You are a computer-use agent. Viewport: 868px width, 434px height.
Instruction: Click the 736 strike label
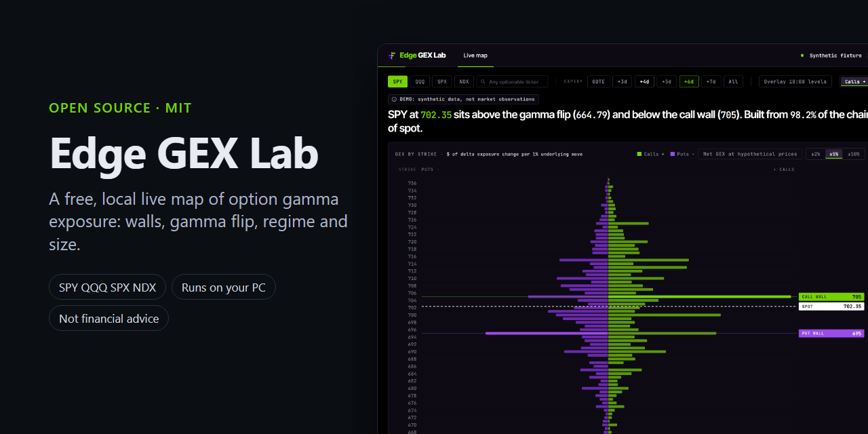pyautogui.click(x=412, y=183)
